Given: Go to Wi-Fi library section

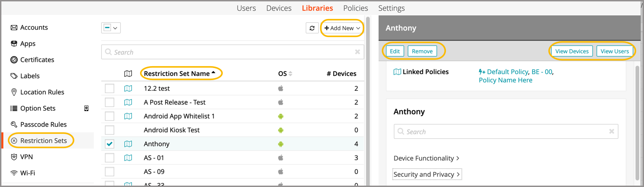Looking at the screenshot, I should pyautogui.click(x=27, y=173).
